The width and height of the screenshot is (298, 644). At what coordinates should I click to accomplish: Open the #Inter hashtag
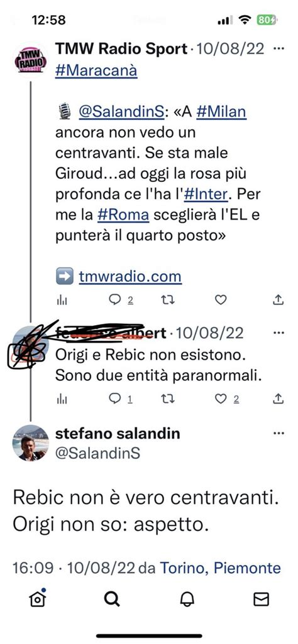point(206,194)
